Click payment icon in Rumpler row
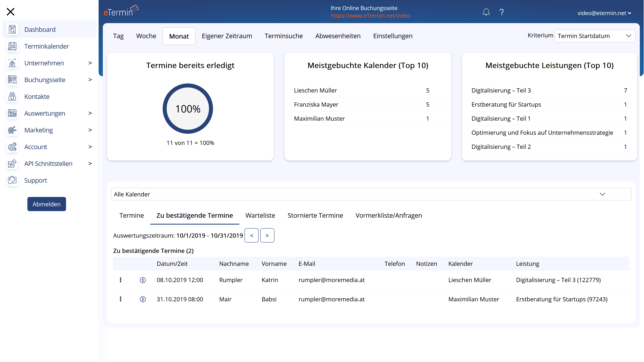Image resolution: width=644 pixels, height=362 pixels. pyautogui.click(x=143, y=280)
